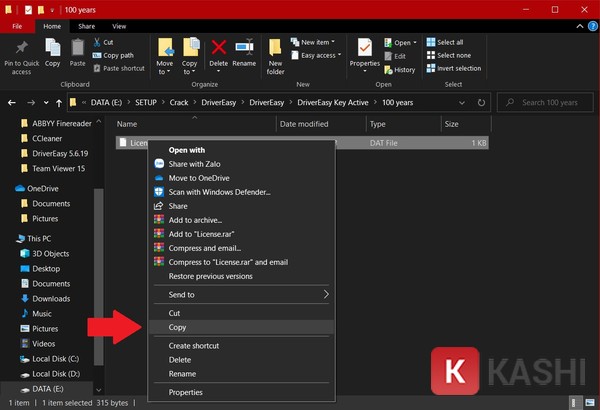The image size is (600, 410).
Task: Click the History icon in the ribbon
Action: click(388, 70)
